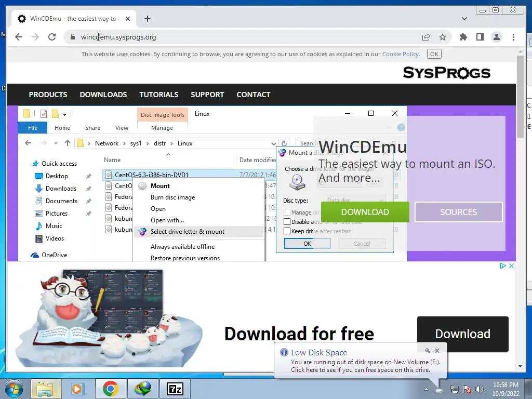The height and width of the screenshot is (399, 532).
Task: Open Windows Explorer taskbar icon
Action: (46, 389)
